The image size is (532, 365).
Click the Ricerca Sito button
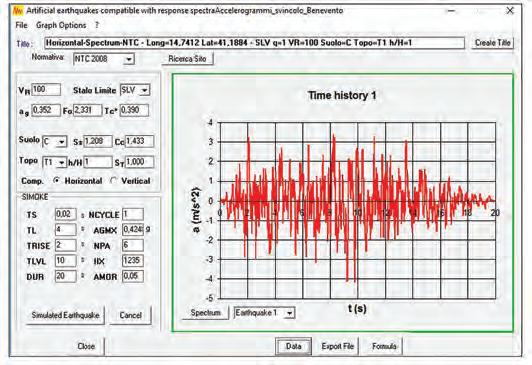click(x=187, y=58)
